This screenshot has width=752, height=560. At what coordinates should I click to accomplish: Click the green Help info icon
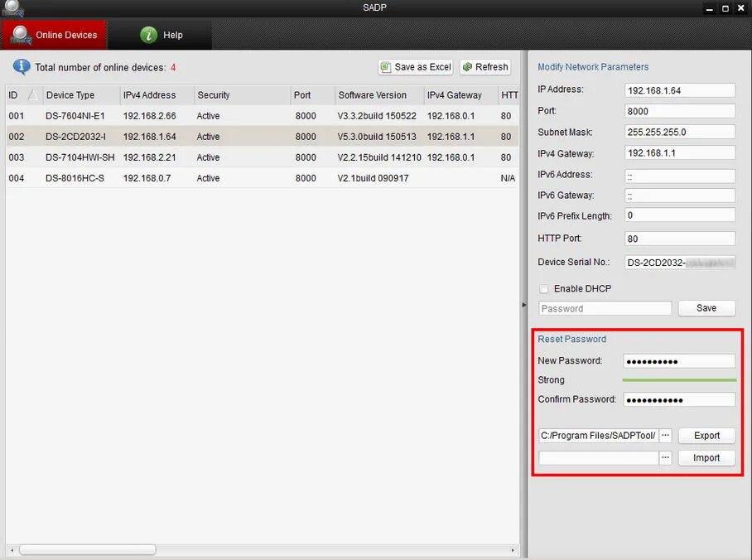point(149,35)
